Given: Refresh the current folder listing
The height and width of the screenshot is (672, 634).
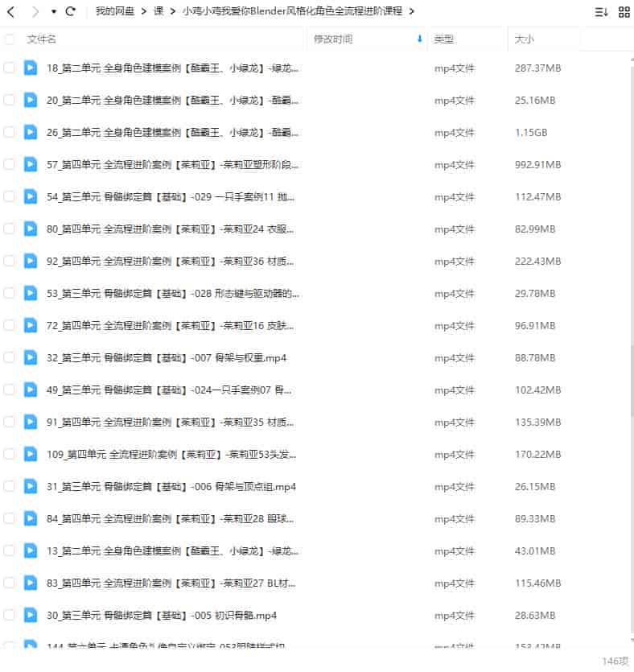Looking at the screenshot, I should pyautogui.click(x=71, y=12).
